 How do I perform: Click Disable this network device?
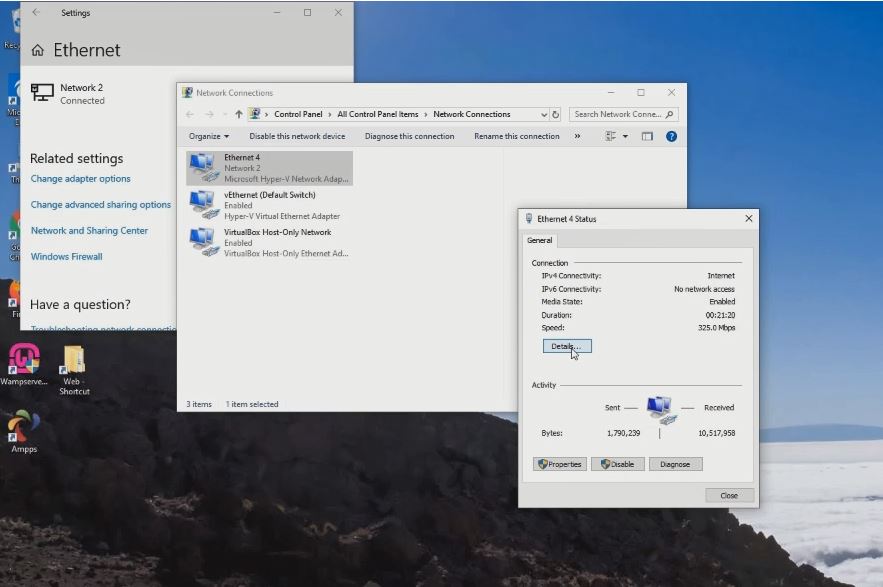tap(297, 136)
